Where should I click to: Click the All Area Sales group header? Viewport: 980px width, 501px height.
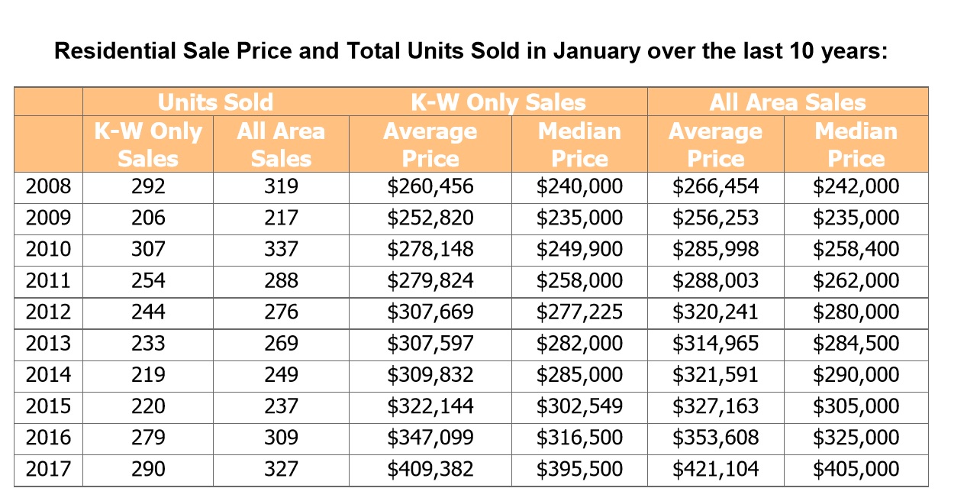click(787, 102)
